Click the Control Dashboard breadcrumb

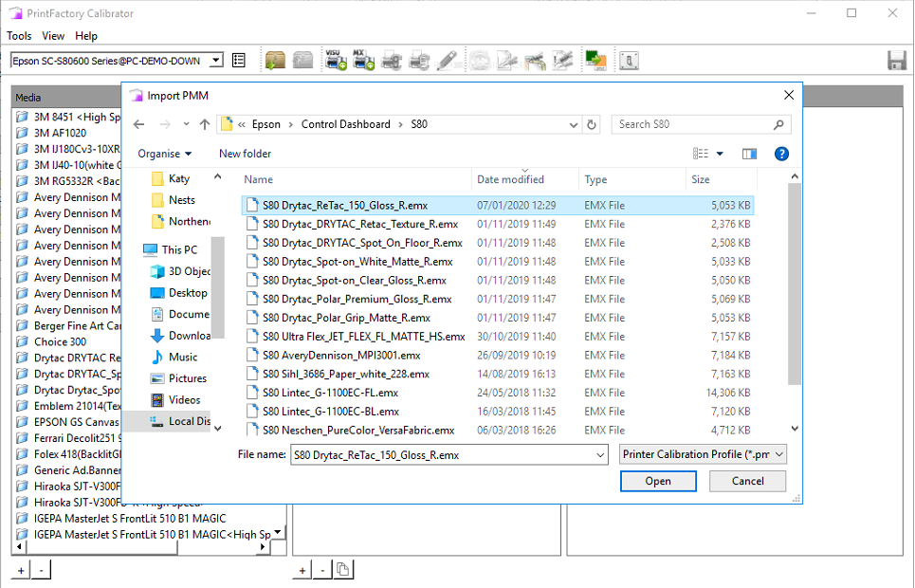tap(345, 124)
